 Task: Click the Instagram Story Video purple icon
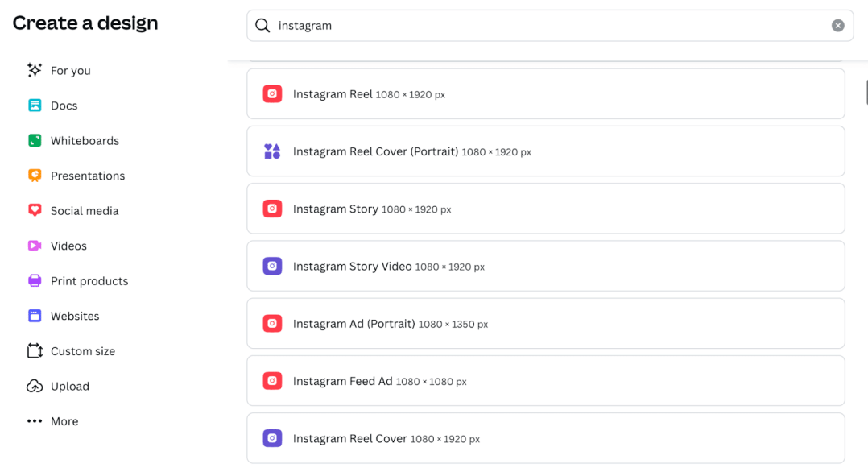coord(272,266)
